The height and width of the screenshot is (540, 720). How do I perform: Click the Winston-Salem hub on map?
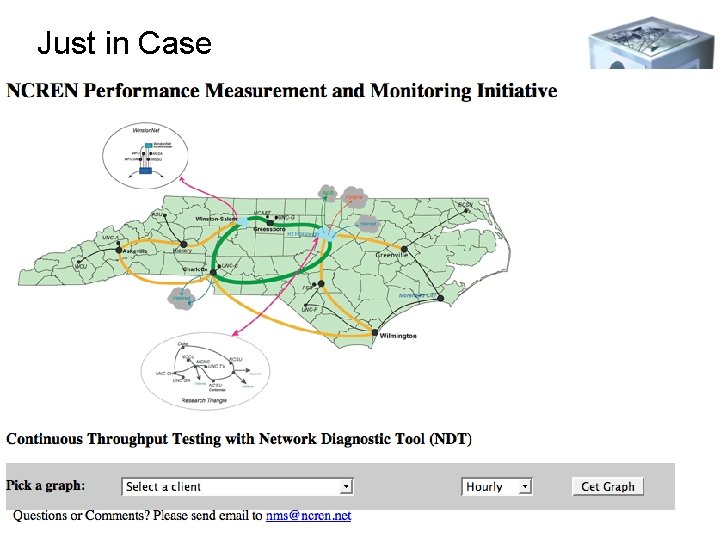point(243,222)
